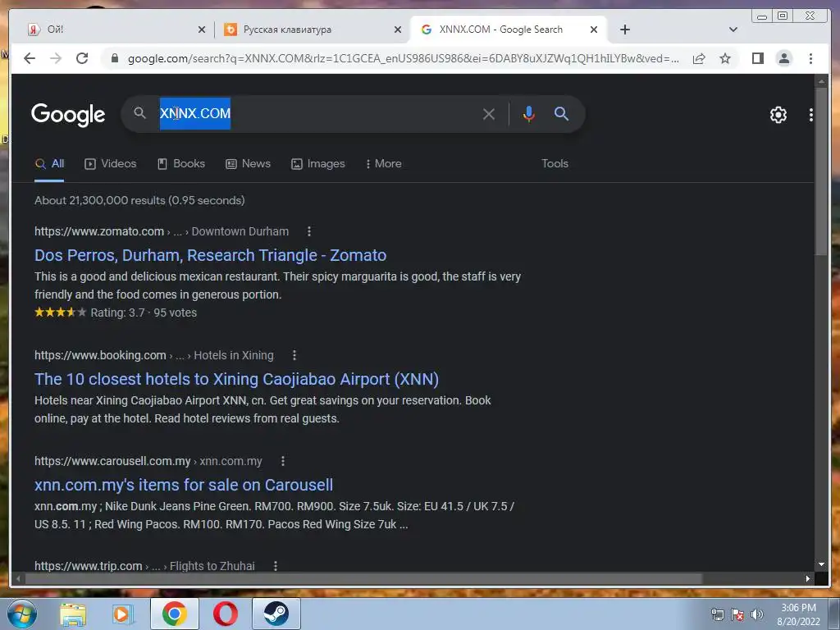Image resolution: width=840 pixels, height=630 pixels.
Task: View site information via the lock icon
Action: [x=114, y=58]
